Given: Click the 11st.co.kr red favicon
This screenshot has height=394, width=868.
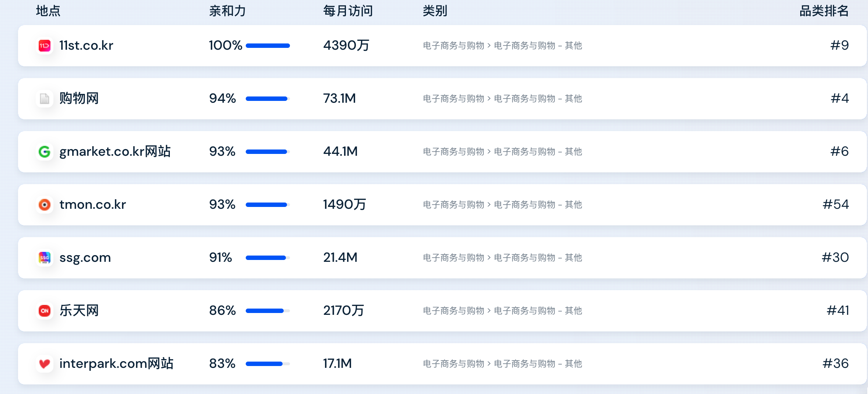Looking at the screenshot, I should (45, 46).
